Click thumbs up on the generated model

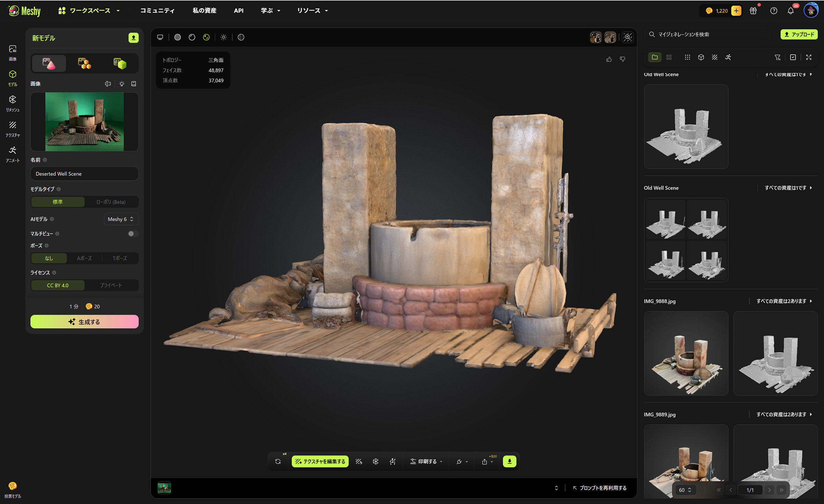(609, 59)
